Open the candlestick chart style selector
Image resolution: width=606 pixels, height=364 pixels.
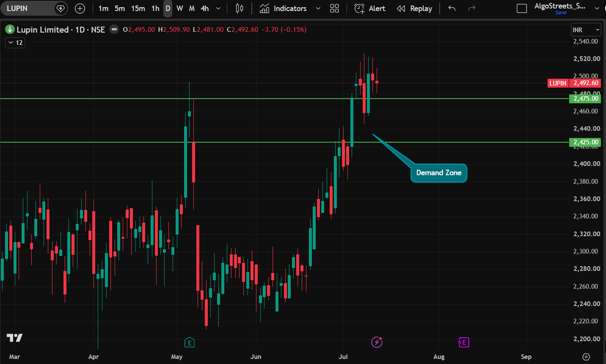(x=239, y=9)
